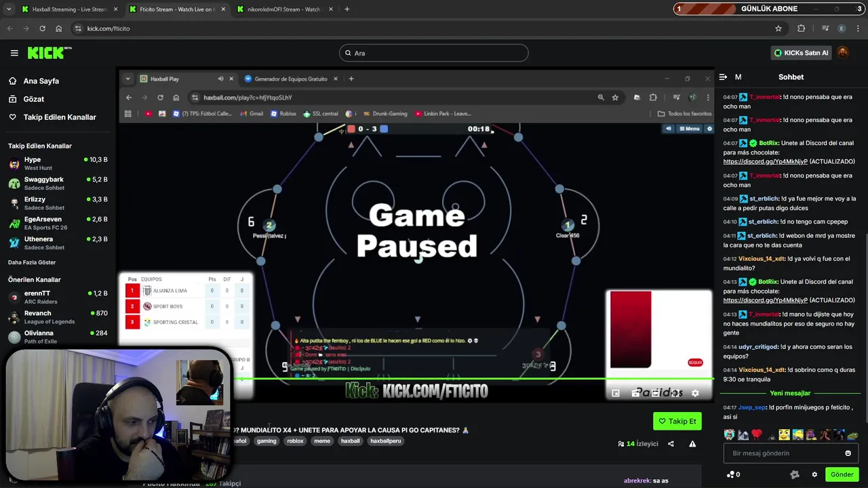Open the user avatar menu in Kick header

point(843,53)
